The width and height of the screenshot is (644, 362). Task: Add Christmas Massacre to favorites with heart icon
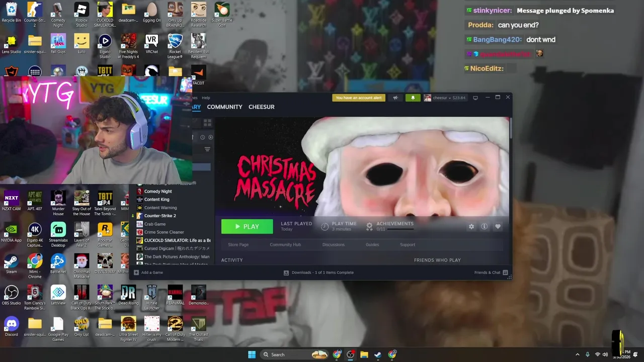pos(498,227)
